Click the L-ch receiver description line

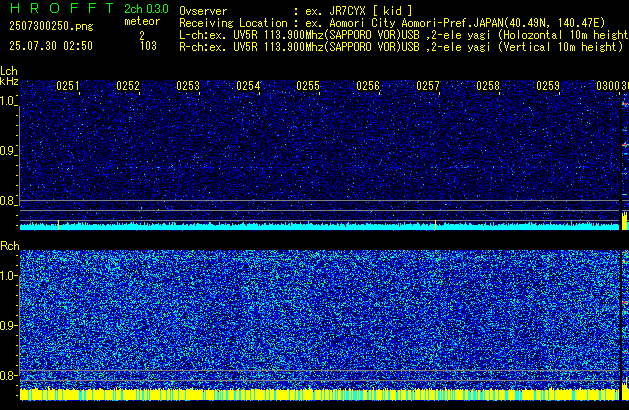click(404, 35)
